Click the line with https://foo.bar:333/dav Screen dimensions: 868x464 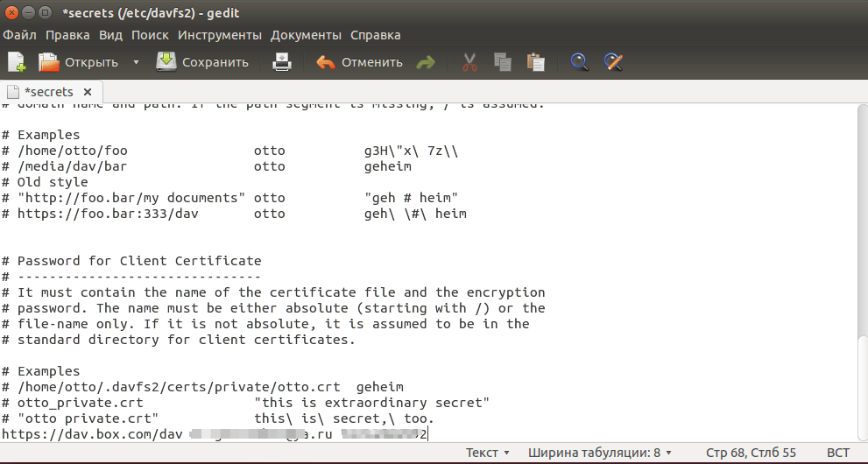point(234,214)
